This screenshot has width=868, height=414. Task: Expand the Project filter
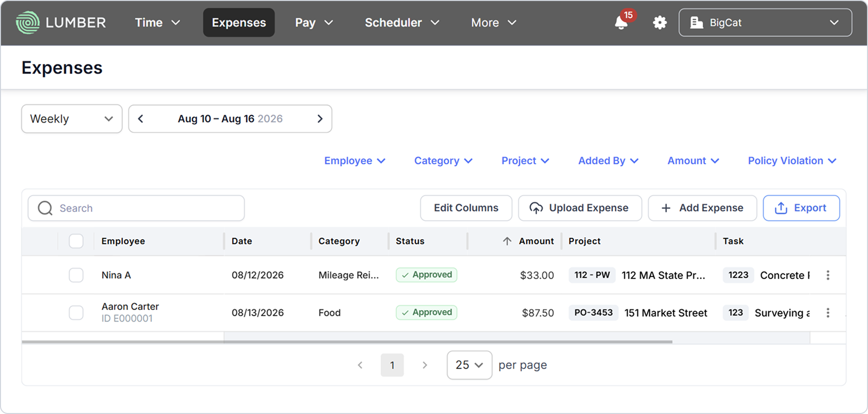pyautogui.click(x=525, y=161)
